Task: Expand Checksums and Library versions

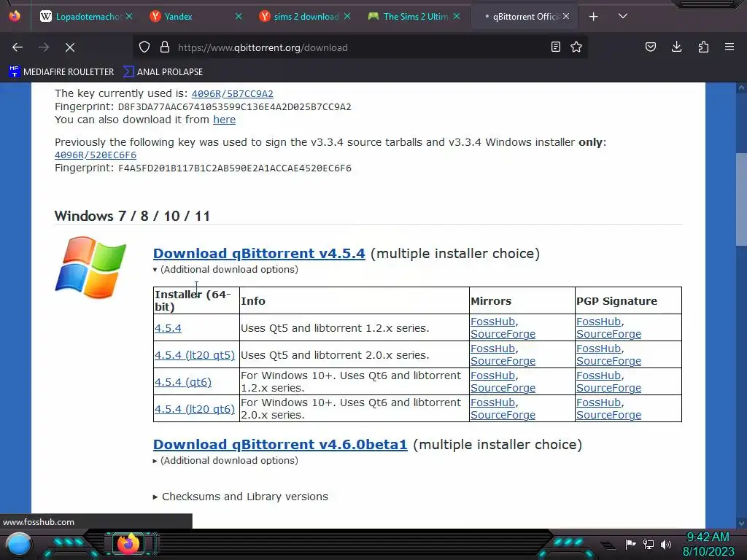Action: [x=241, y=497]
